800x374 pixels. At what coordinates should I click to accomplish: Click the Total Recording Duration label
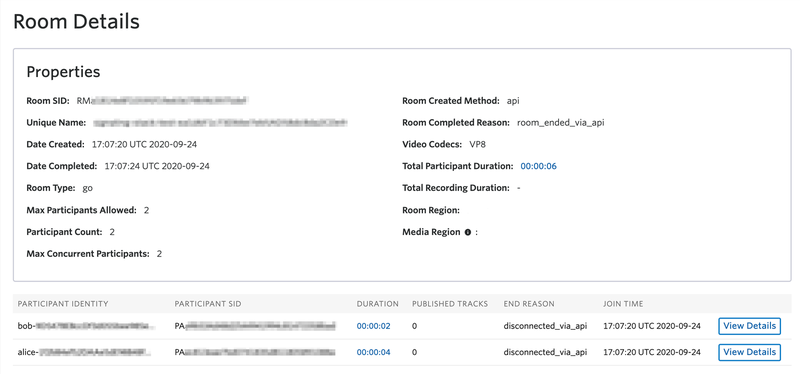point(456,188)
